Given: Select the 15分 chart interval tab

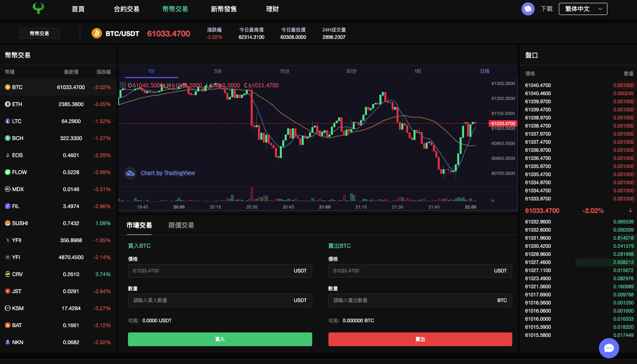Looking at the screenshot, I should (284, 71).
